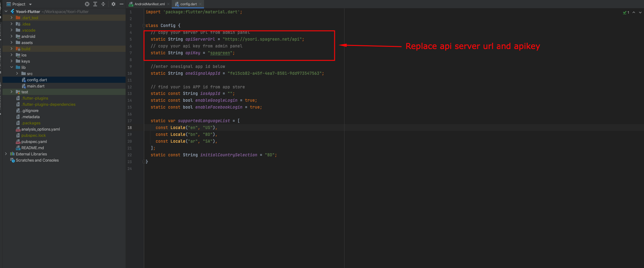Viewport: 644px width, 268px height.
Task: Open pubspec.yaml from the tree
Action: pos(34,141)
